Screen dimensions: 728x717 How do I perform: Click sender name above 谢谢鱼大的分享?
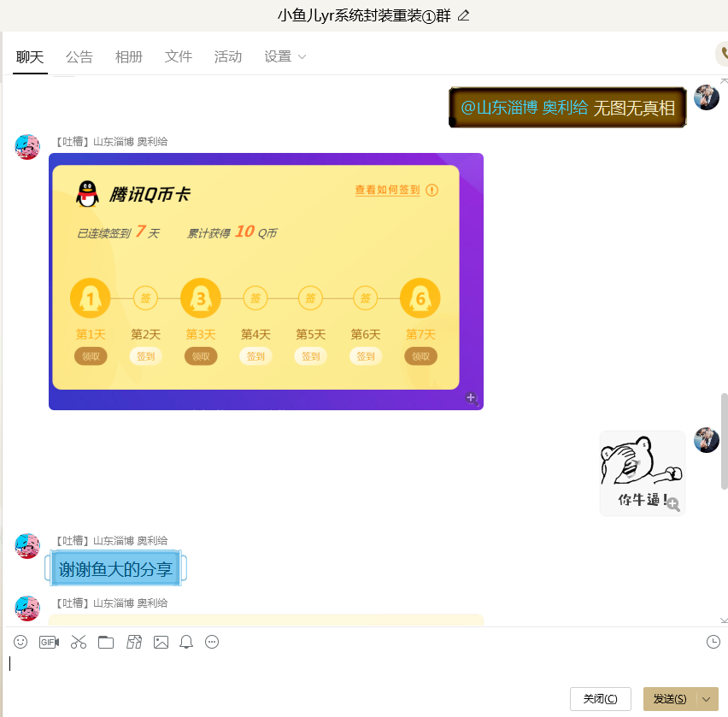click(x=111, y=541)
